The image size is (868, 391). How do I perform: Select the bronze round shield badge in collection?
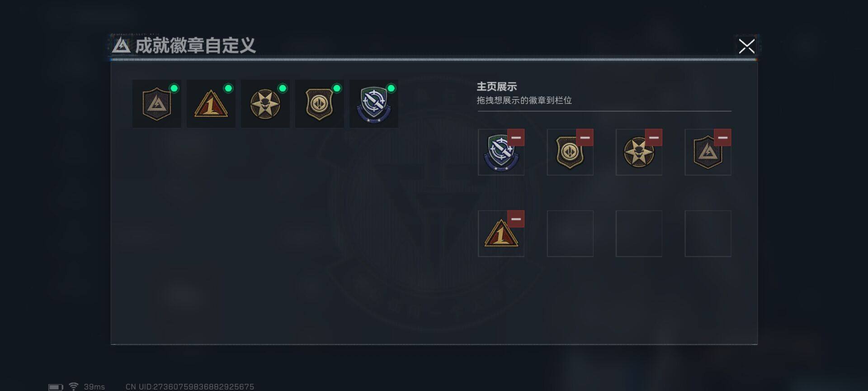pyautogui.click(x=319, y=104)
